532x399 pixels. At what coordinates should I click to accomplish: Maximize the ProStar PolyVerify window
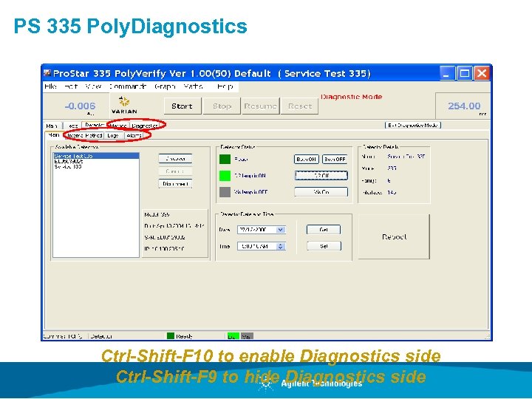click(x=464, y=73)
